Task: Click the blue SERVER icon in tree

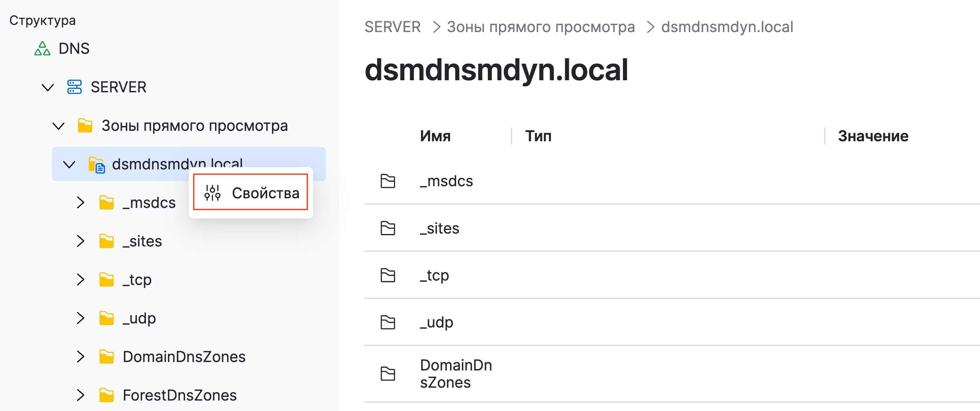Action: pos(74,87)
